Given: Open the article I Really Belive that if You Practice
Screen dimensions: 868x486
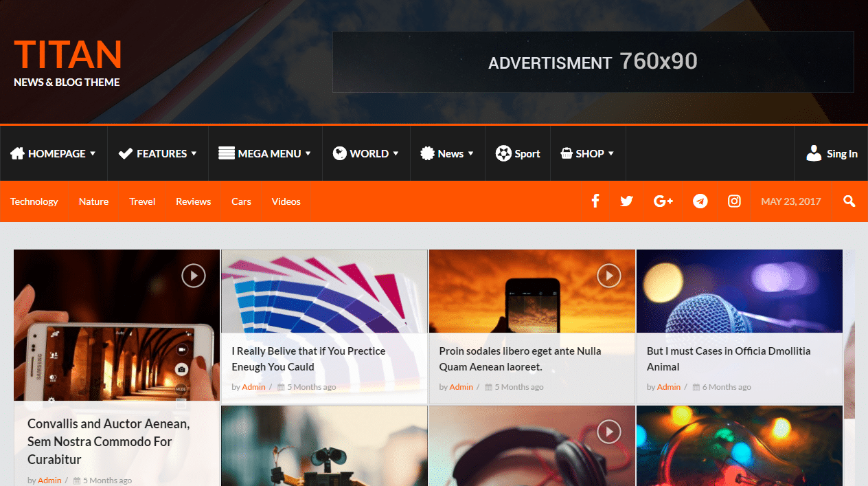Looking at the screenshot, I should pos(308,359).
